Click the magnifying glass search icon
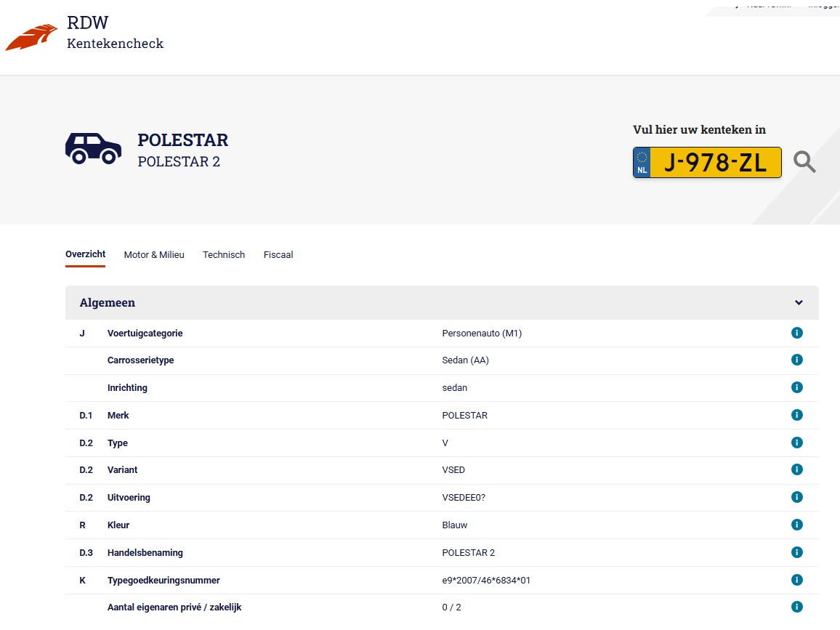Screen dimensions: 840x630 [804, 161]
